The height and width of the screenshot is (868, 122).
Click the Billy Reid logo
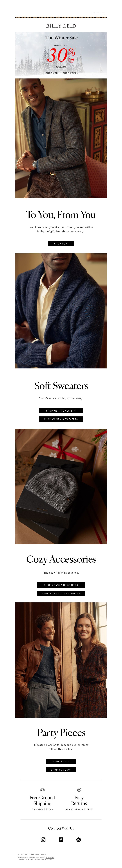click(61, 26)
